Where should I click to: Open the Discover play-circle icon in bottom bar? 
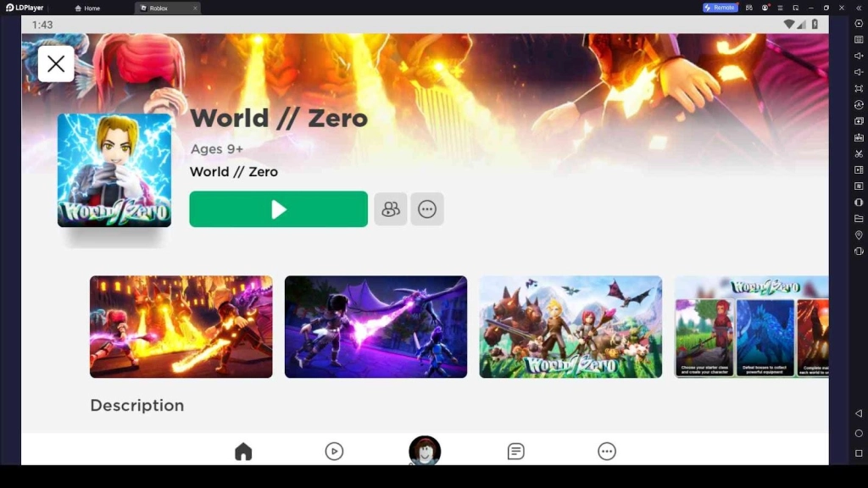[x=334, y=452]
